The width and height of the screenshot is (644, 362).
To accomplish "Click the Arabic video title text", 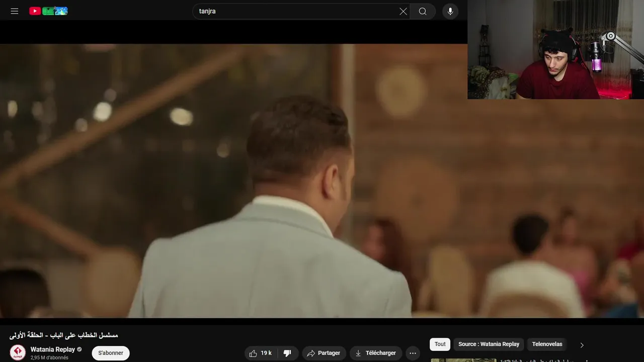I will point(64,335).
